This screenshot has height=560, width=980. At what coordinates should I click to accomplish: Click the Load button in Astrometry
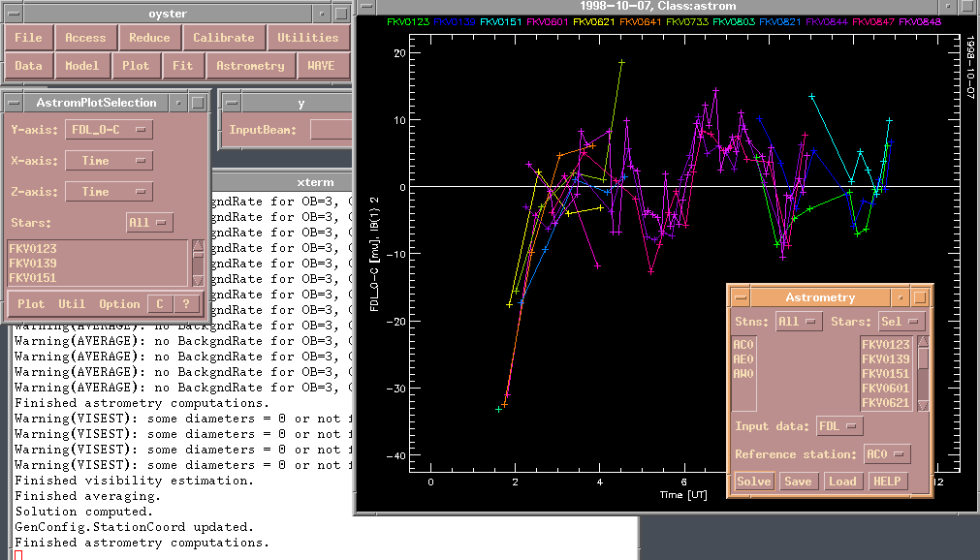coord(841,482)
